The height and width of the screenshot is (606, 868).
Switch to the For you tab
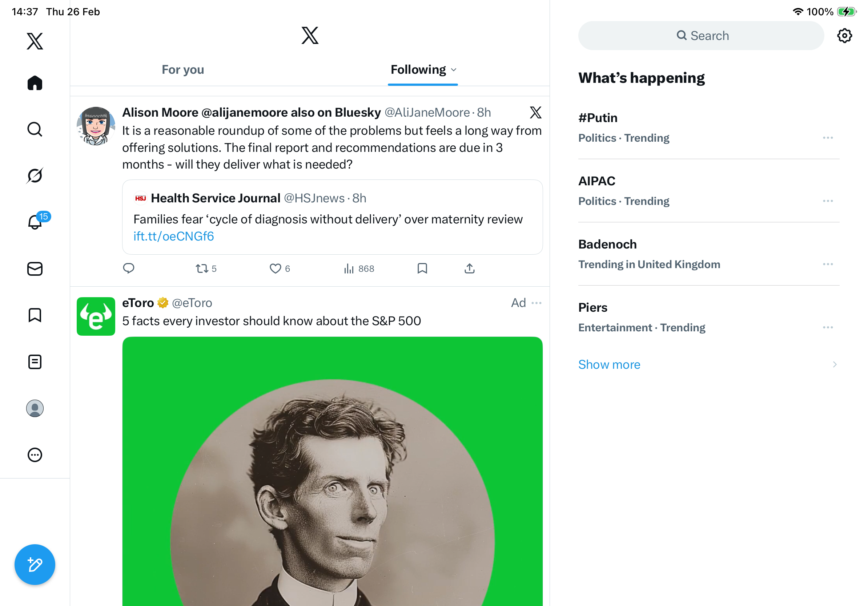(183, 70)
